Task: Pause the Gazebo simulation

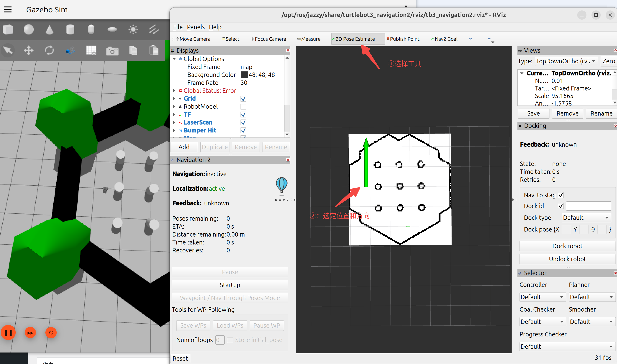Action: pos(8,333)
